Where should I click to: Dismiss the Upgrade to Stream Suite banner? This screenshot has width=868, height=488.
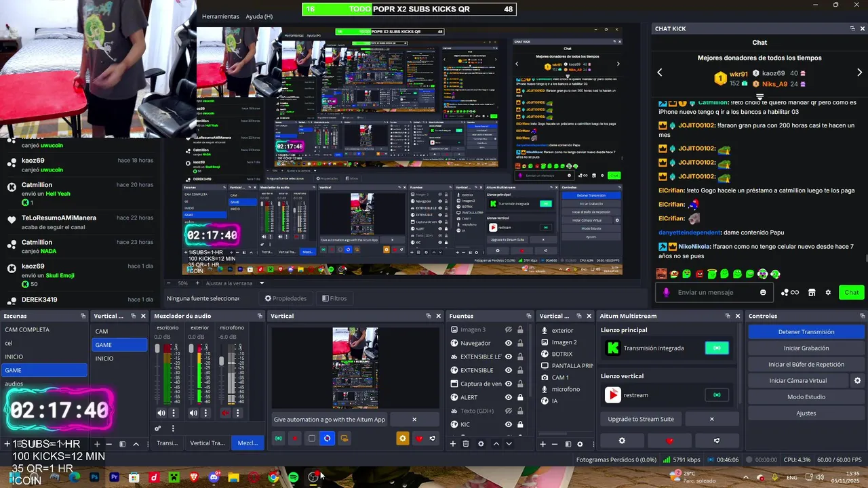(711, 419)
